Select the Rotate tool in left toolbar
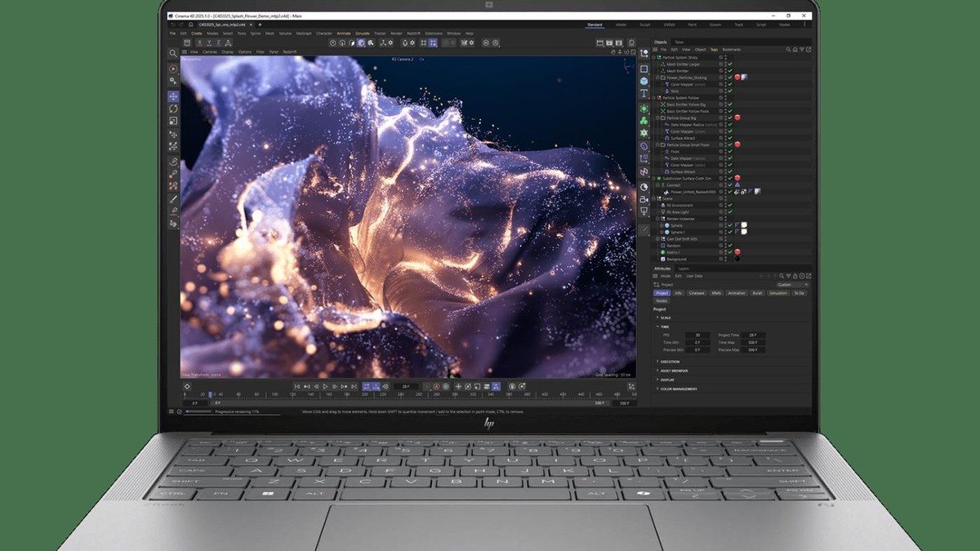Viewport: 980px width, 551px height. tap(173, 109)
